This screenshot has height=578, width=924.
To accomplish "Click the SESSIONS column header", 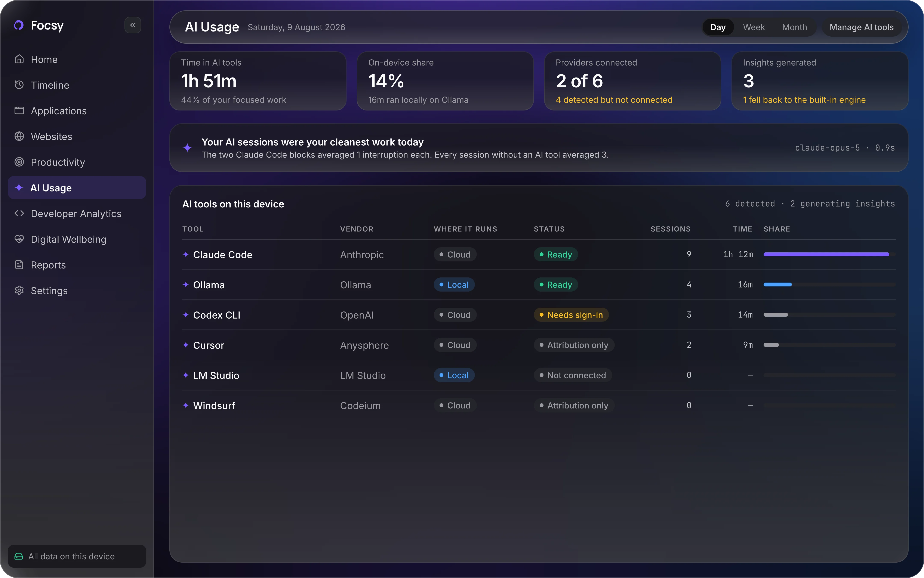I will [x=671, y=229].
